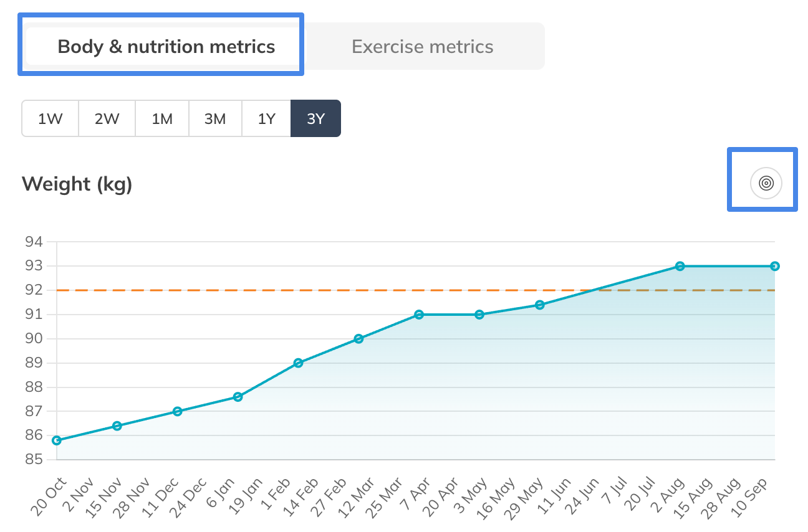This screenshot has width=808, height=532.
Task: Click the first data point at 20 Oct
Action: pyautogui.click(x=57, y=440)
